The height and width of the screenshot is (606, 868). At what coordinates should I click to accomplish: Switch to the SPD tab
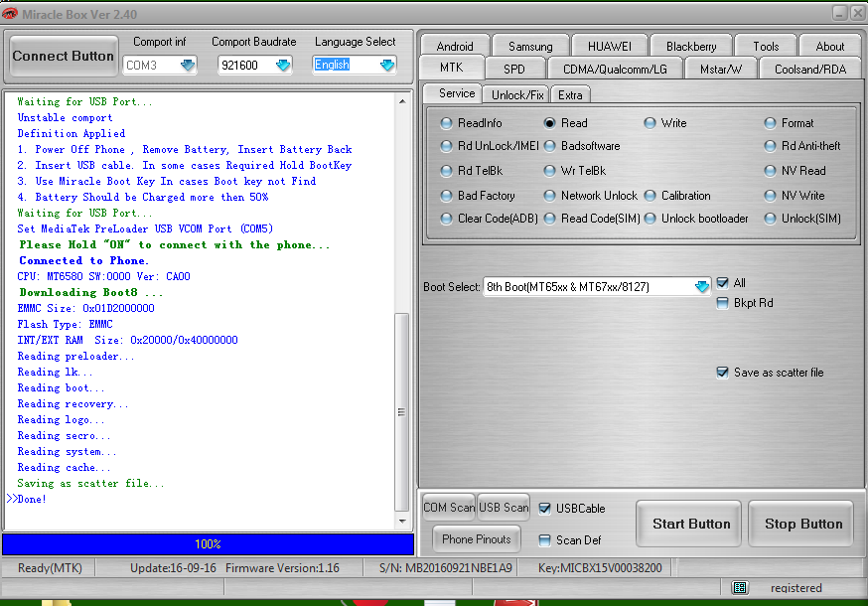(x=514, y=70)
